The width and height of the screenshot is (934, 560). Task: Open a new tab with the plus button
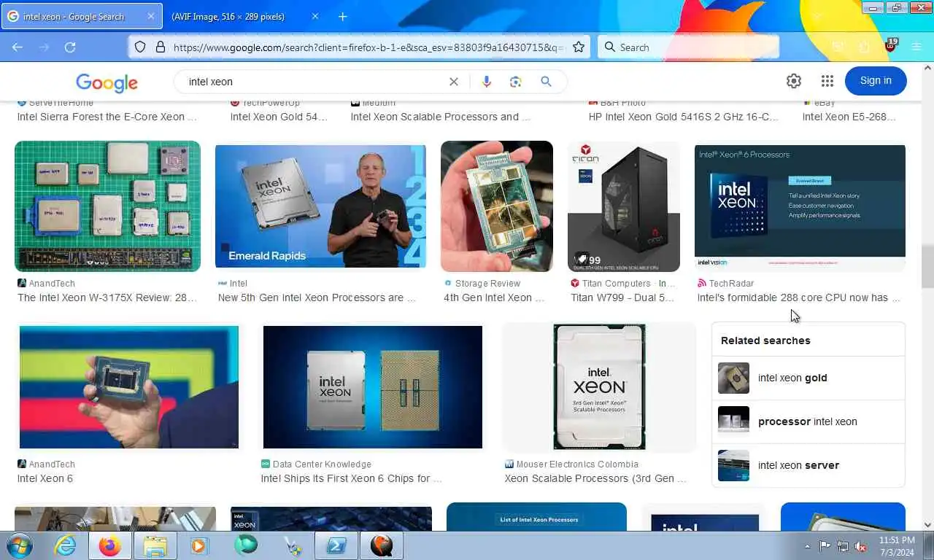pyautogui.click(x=343, y=17)
